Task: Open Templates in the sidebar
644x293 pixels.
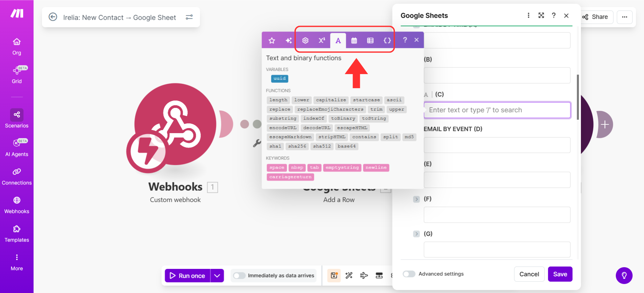Action: coord(17,234)
